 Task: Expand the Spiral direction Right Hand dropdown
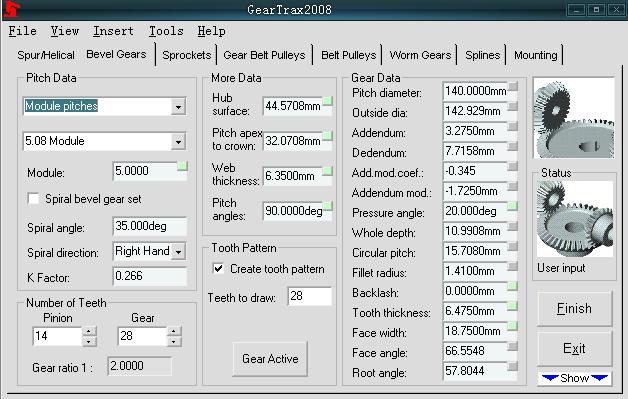[x=179, y=252]
